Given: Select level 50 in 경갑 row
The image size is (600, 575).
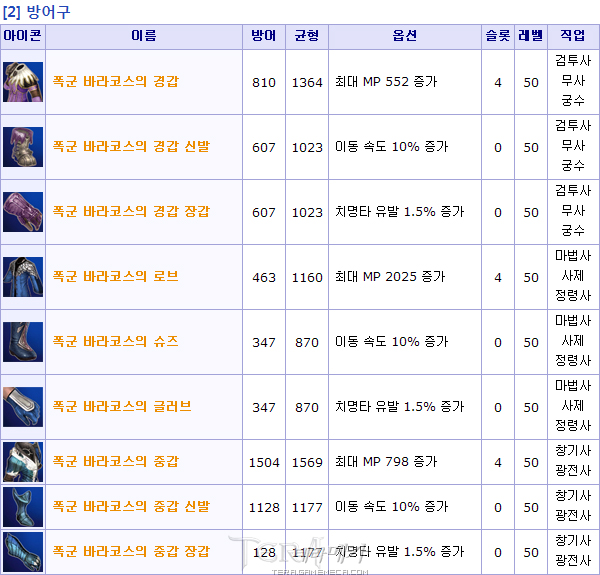Looking at the screenshot, I should tap(531, 83).
